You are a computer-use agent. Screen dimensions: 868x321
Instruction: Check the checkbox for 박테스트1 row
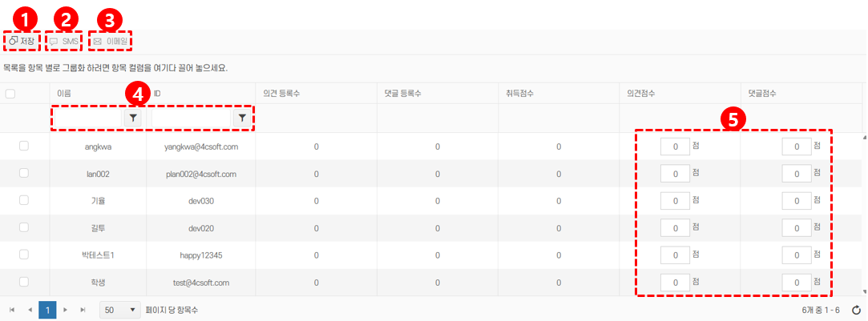tap(24, 255)
